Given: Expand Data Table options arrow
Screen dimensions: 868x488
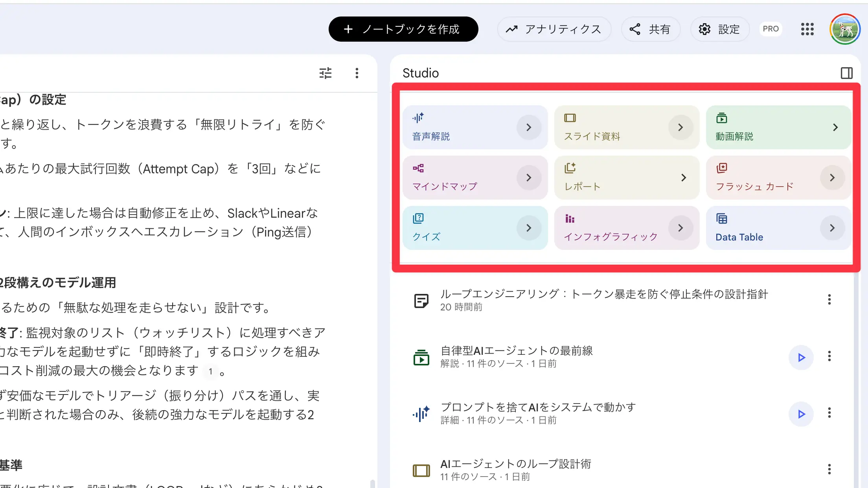Looking at the screenshot, I should click(x=832, y=228).
